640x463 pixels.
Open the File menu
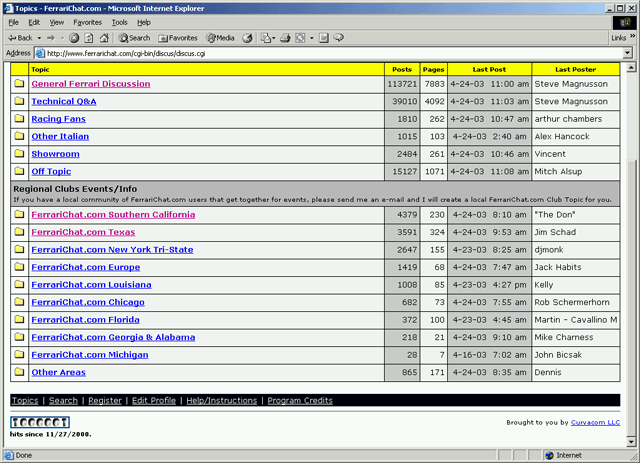tap(13, 22)
